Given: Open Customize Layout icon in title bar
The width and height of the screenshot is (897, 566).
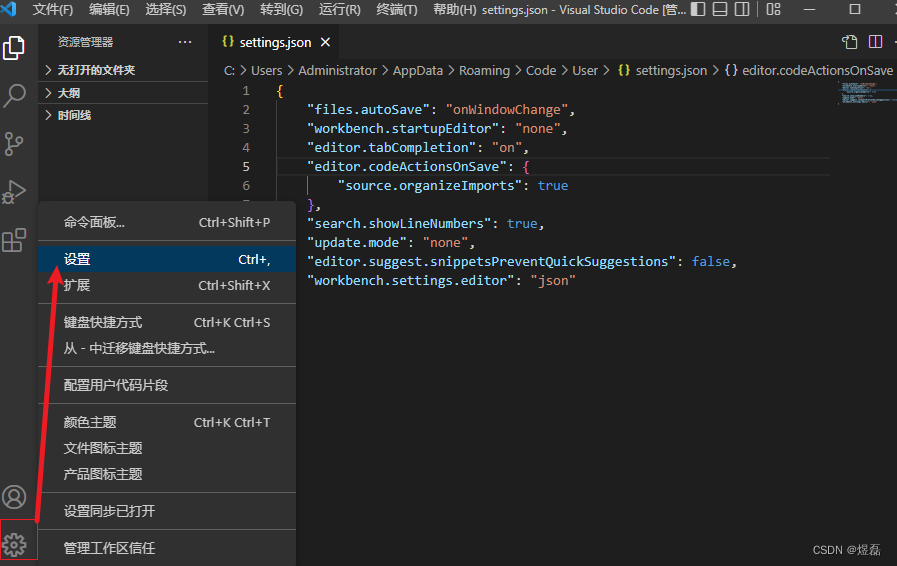Looking at the screenshot, I should (x=773, y=9).
